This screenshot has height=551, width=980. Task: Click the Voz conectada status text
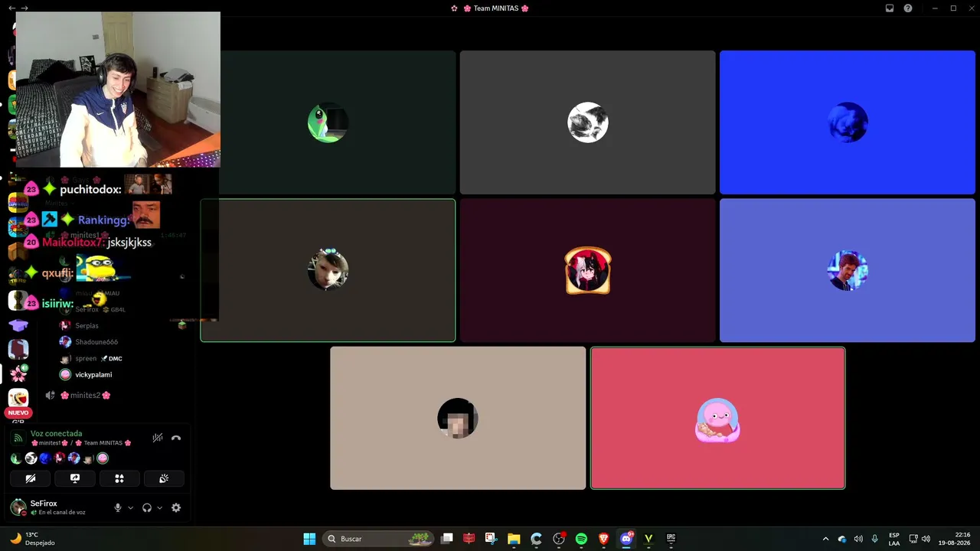[x=56, y=434]
